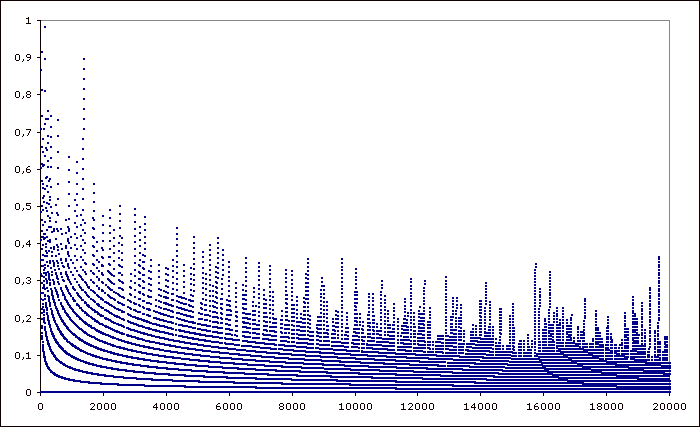Select the x-axis label 4000
The width and height of the screenshot is (700, 427).
(x=166, y=406)
